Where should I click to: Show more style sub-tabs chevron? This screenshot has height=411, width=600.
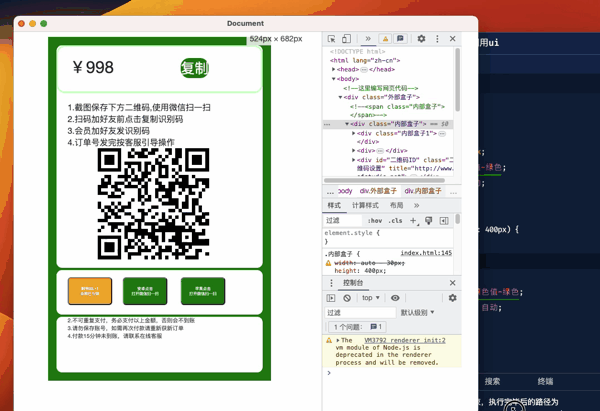point(416,206)
